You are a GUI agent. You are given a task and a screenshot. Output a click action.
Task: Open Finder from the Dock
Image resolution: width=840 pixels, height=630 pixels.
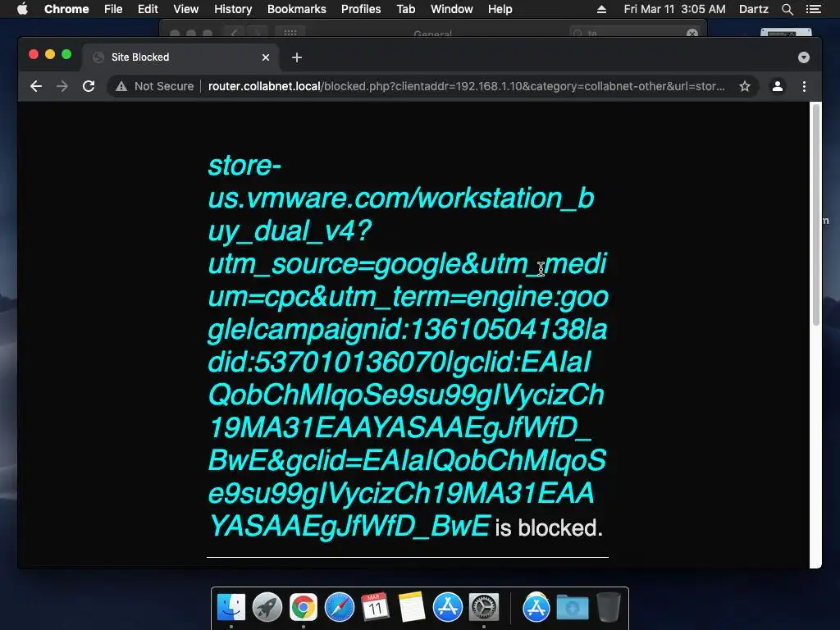pyautogui.click(x=231, y=607)
